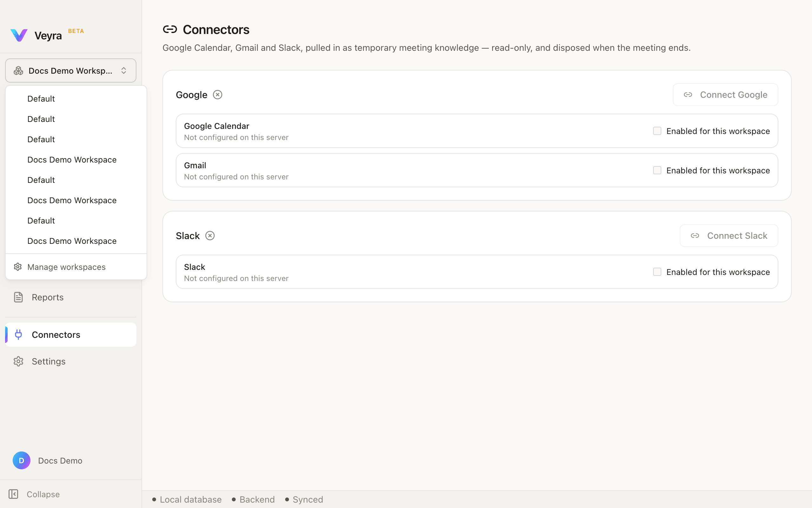The height and width of the screenshot is (508, 812).
Task: Click Not configured text under Slack
Action: coord(236,278)
